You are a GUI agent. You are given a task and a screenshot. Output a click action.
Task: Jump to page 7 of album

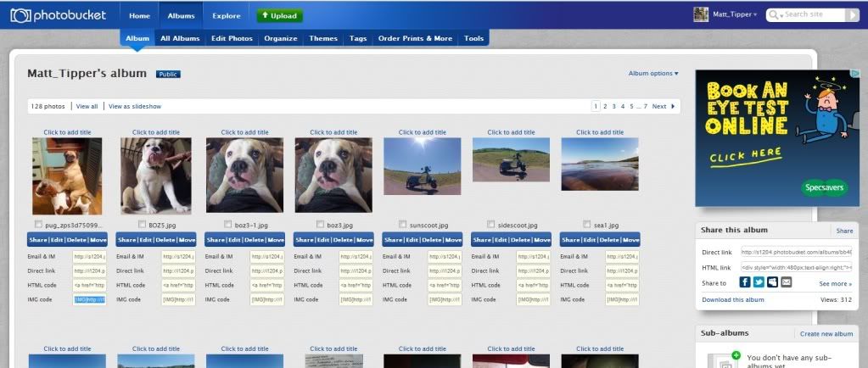coord(646,106)
